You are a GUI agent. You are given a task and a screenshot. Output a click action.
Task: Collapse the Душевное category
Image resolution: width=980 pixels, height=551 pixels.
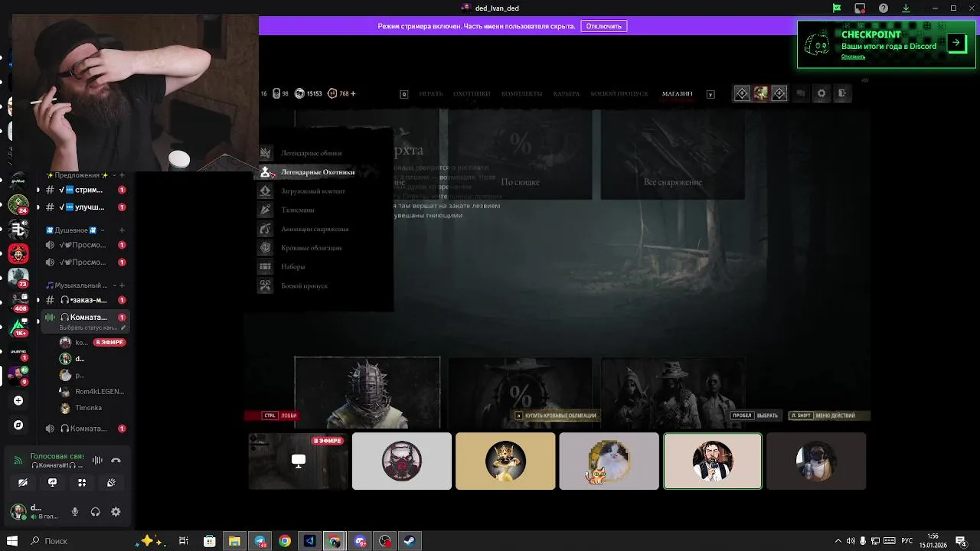76,230
